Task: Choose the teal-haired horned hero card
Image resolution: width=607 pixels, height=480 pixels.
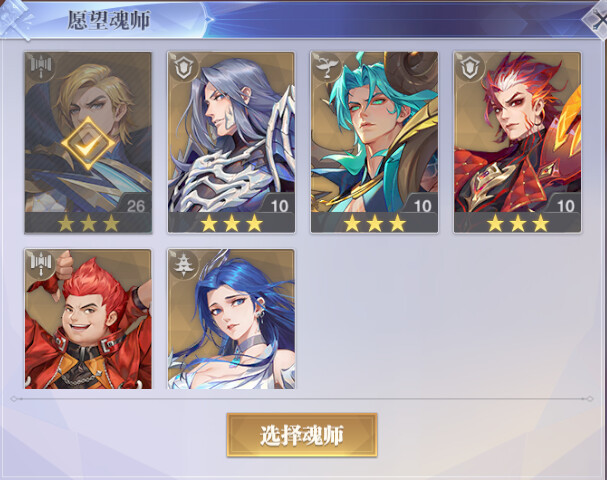Action: pos(374,142)
